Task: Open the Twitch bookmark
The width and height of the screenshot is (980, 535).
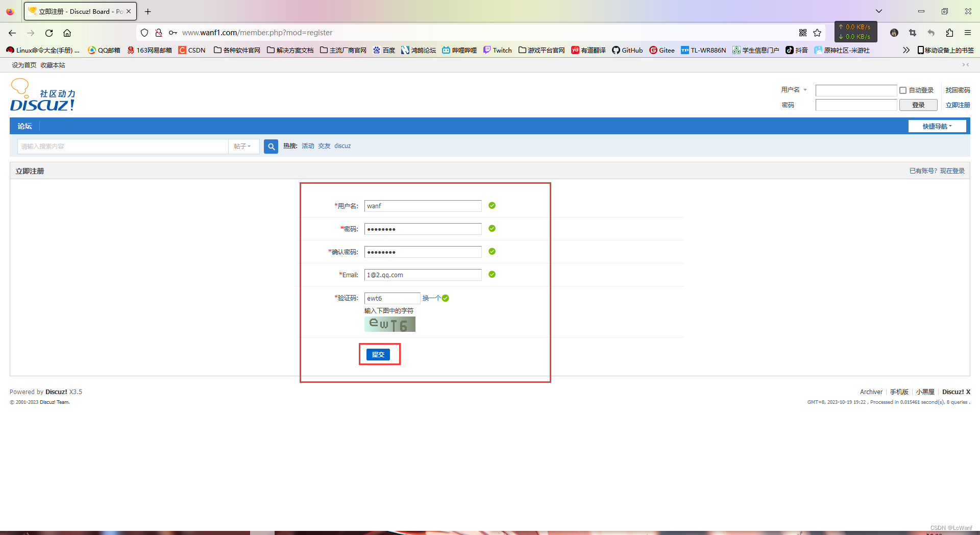Action: (x=498, y=50)
